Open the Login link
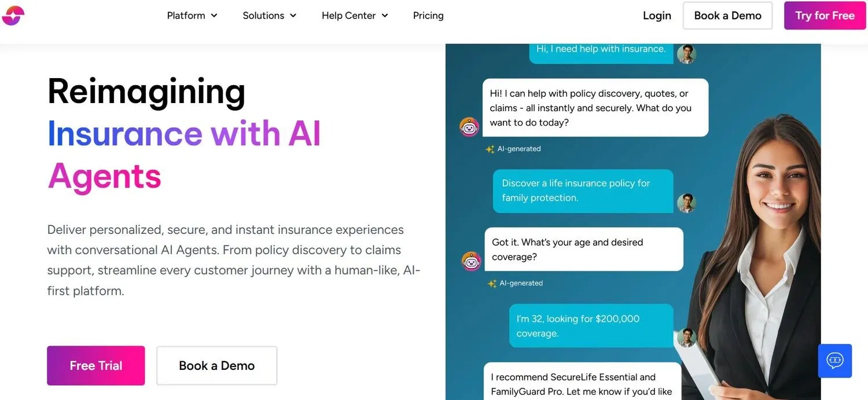 (657, 16)
